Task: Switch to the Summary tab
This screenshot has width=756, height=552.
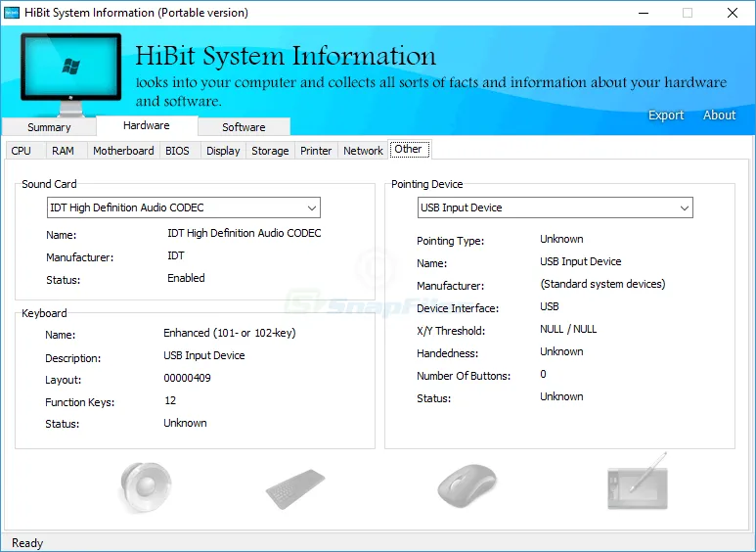Action: pyautogui.click(x=49, y=127)
